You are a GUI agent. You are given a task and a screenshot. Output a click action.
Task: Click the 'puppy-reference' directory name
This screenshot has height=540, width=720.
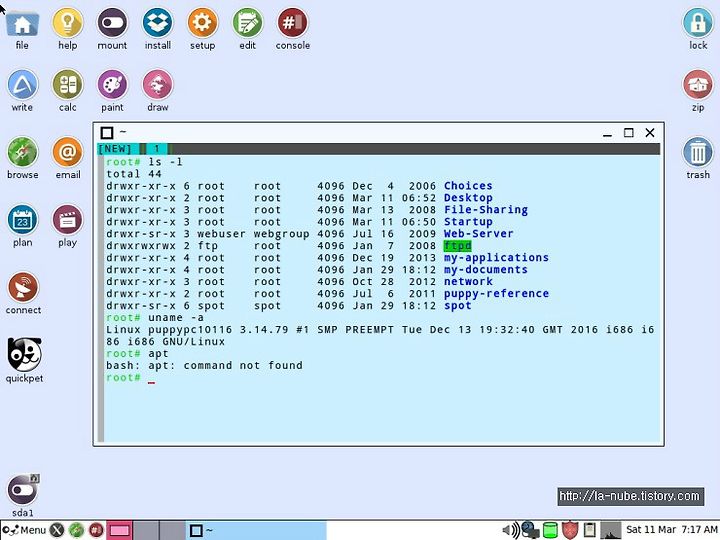pyautogui.click(x=496, y=293)
